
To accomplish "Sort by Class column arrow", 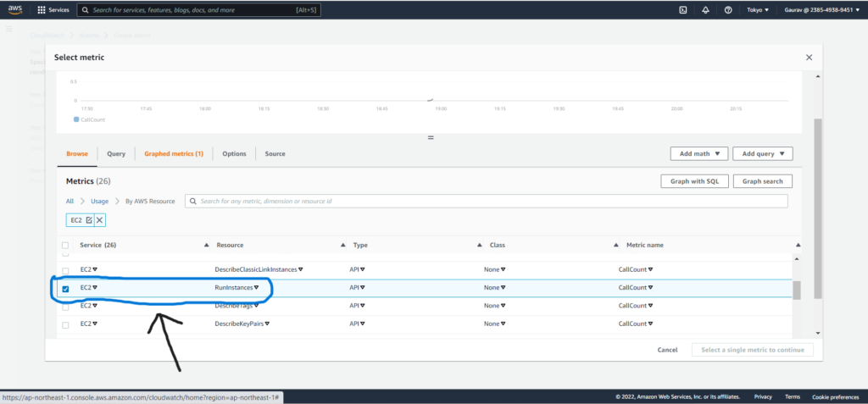I will pos(616,245).
